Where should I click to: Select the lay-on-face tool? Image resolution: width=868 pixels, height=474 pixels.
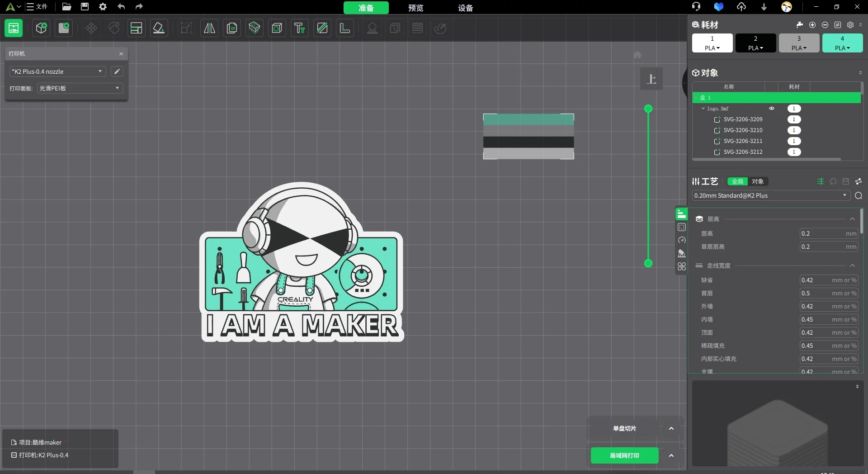click(x=159, y=28)
